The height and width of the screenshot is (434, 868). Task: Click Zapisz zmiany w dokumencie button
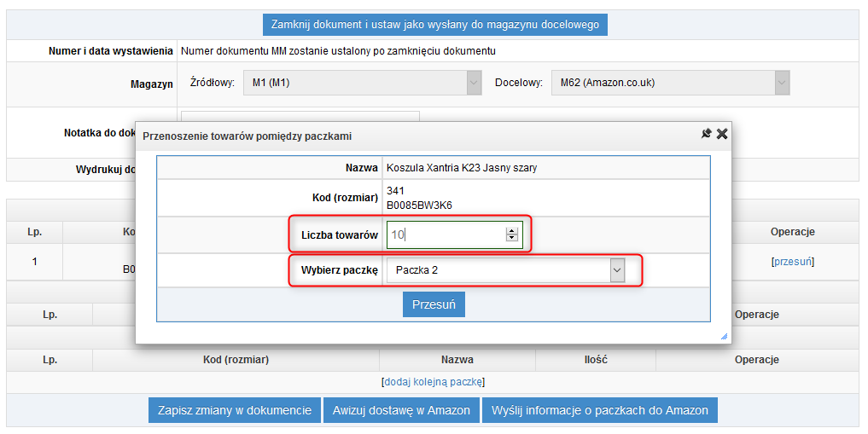coord(234,410)
